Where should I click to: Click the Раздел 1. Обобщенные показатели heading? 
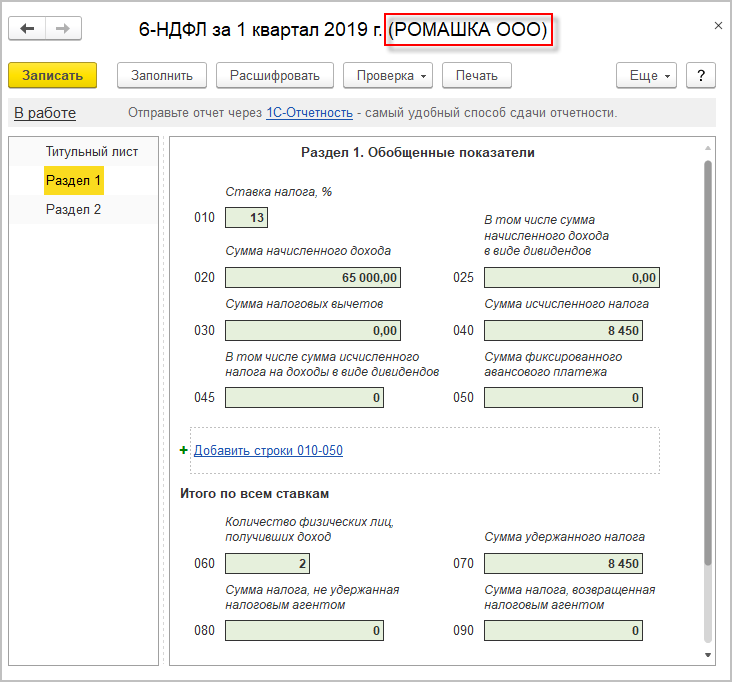click(x=418, y=153)
